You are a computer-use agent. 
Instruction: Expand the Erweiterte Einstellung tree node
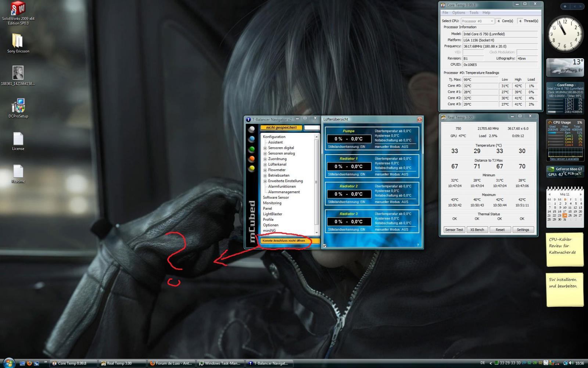coord(265,181)
